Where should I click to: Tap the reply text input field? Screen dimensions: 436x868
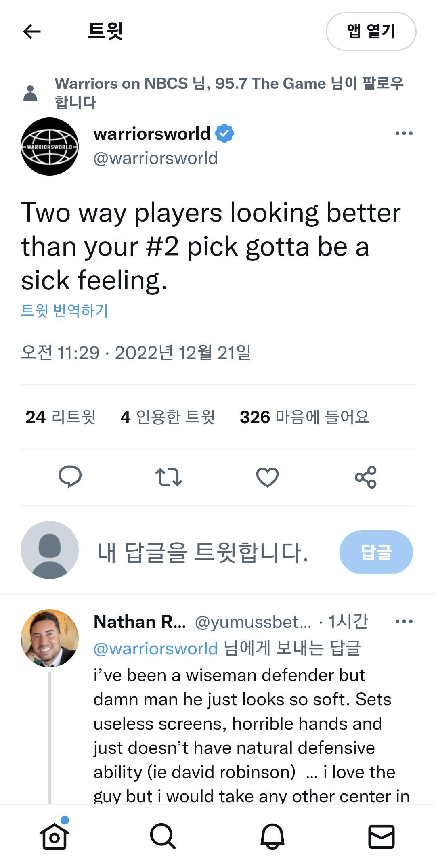click(203, 552)
